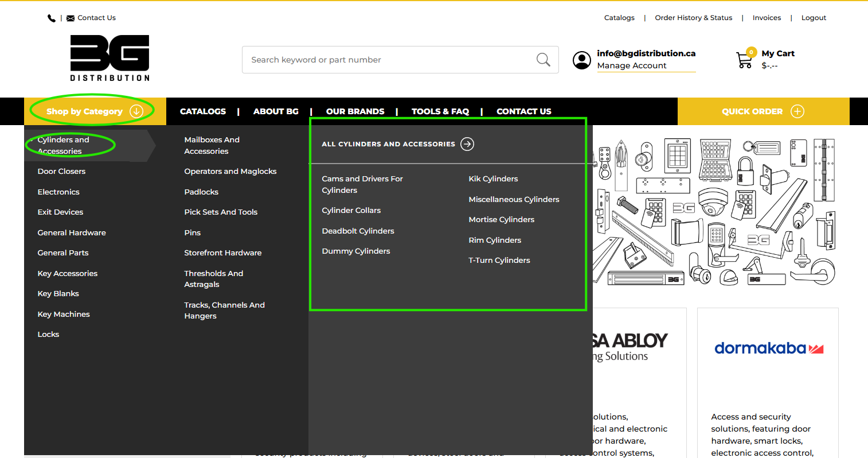Select Storefront Hardware category

[223, 253]
